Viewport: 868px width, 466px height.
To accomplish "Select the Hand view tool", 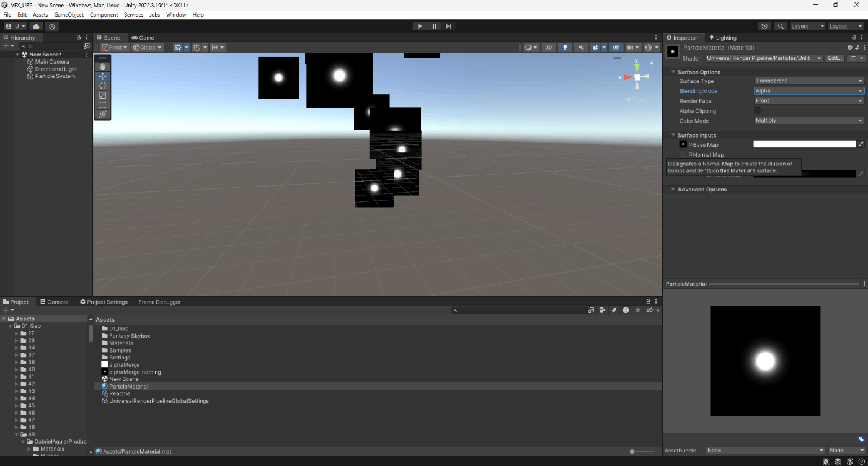I will coord(103,66).
